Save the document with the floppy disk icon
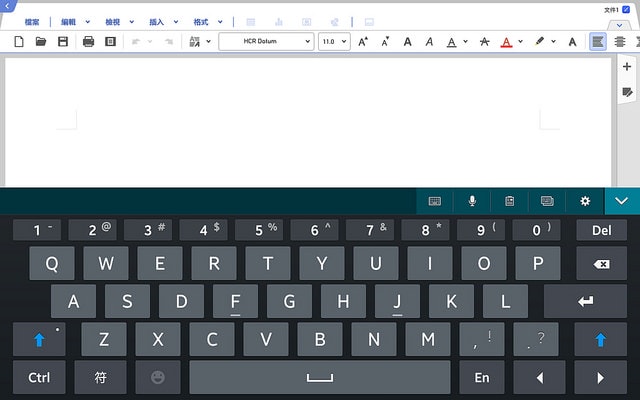Image resolution: width=640 pixels, height=400 pixels. pyautogui.click(x=63, y=42)
